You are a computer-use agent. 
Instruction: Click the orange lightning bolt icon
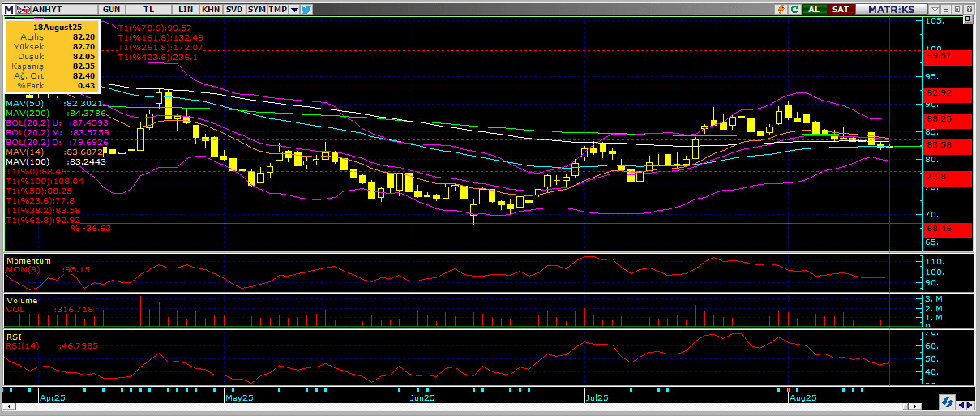click(780, 9)
